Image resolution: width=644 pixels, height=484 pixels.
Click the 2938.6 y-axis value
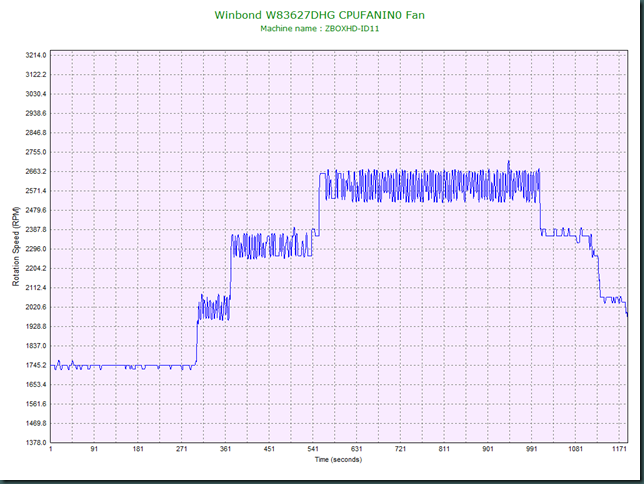point(36,113)
